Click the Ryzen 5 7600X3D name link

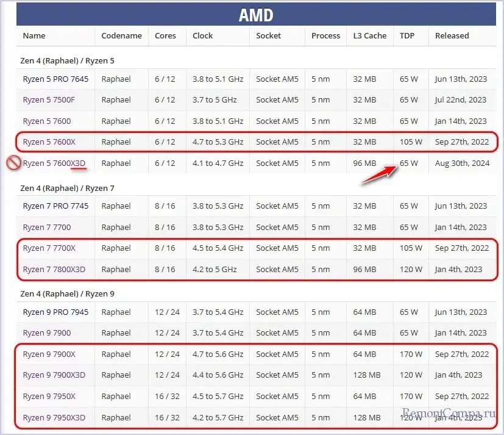click(x=54, y=164)
